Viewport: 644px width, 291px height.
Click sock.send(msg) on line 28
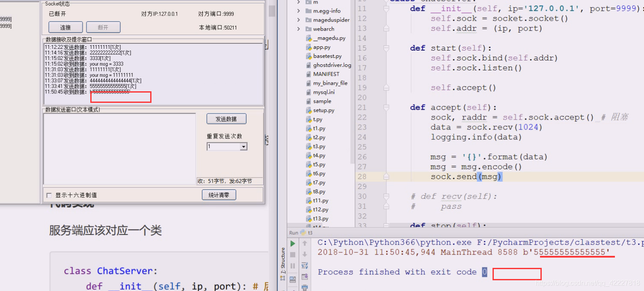click(x=466, y=177)
